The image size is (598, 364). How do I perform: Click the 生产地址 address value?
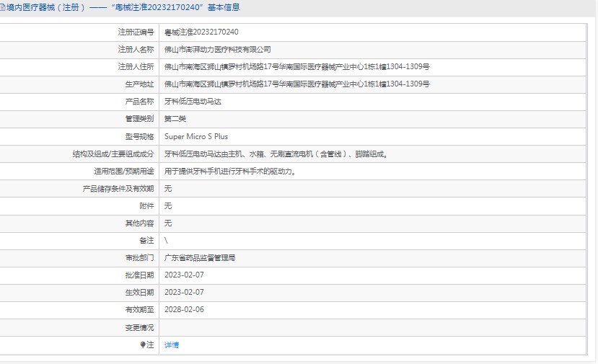[x=296, y=84]
